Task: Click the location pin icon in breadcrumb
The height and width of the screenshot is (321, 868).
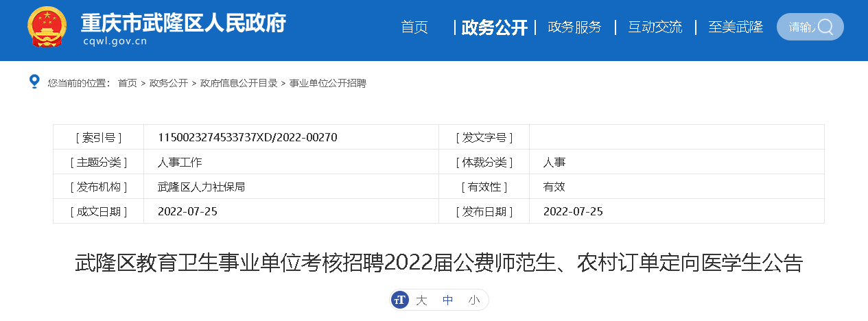Action: pyautogui.click(x=34, y=82)
